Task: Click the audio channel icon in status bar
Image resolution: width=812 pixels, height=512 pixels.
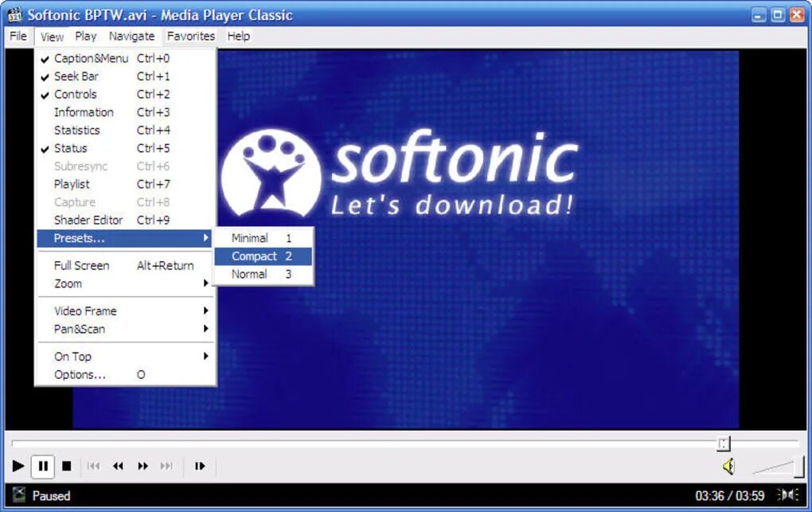Action: pos(787,495)
